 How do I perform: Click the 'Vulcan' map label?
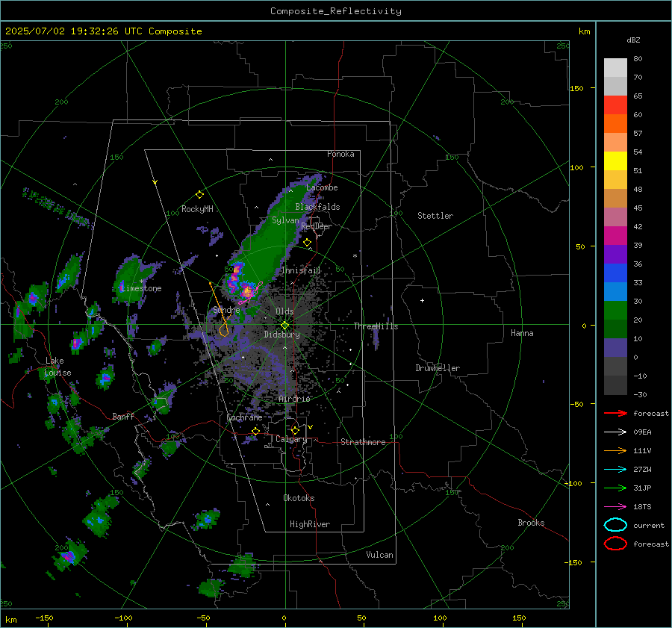click(380, 555)
